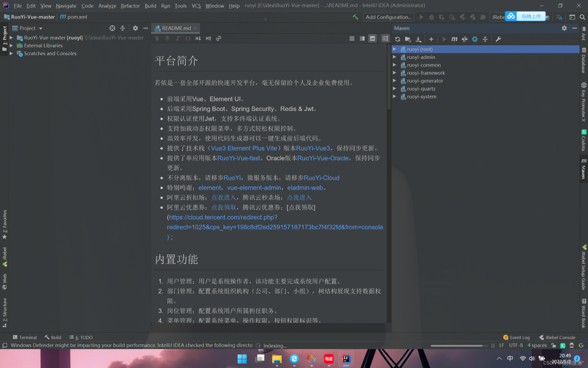Open the RuoYi-Cloud link

322,178
